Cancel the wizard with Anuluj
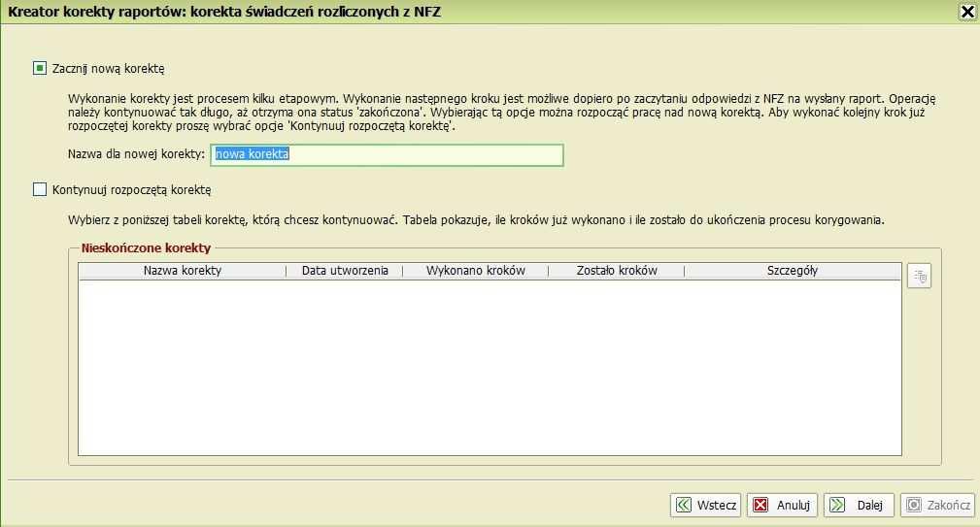This screenshot has width=980, height=527. pyautogui.click(x=782, y=505)
